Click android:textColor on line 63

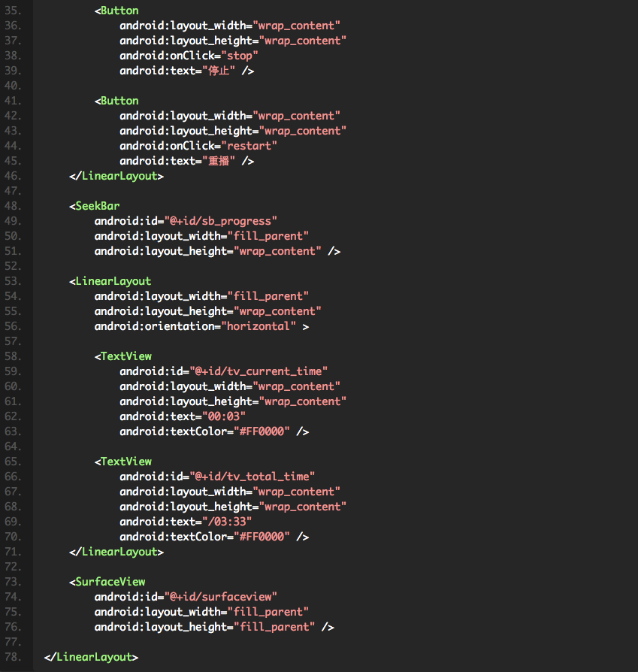(174, 431)
